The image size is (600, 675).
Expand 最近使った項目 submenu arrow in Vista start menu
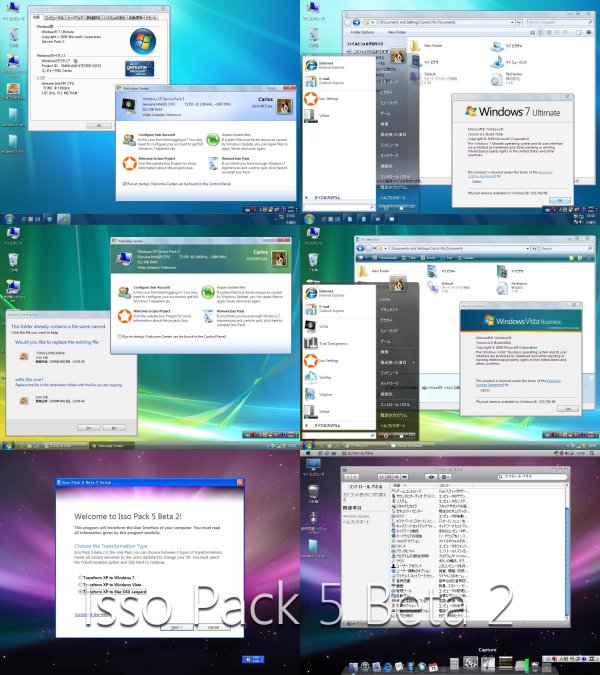[x=414, y=362]
